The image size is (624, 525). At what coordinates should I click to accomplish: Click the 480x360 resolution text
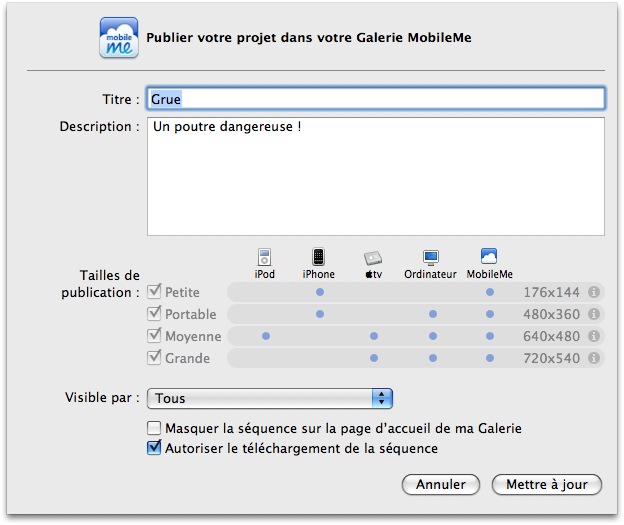tap(551, 314)
